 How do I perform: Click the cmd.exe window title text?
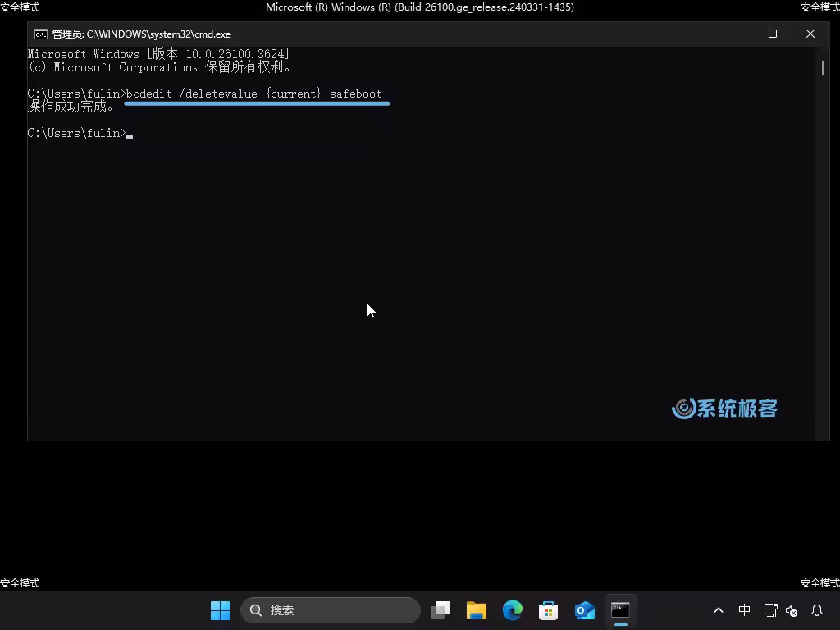pos(141,34)
